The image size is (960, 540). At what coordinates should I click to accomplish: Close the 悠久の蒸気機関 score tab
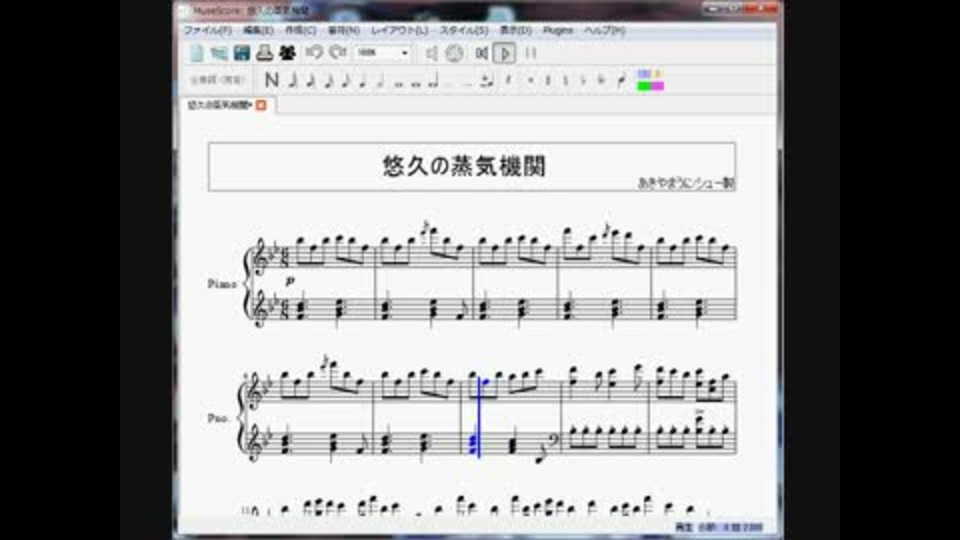[x=261, y=105]
